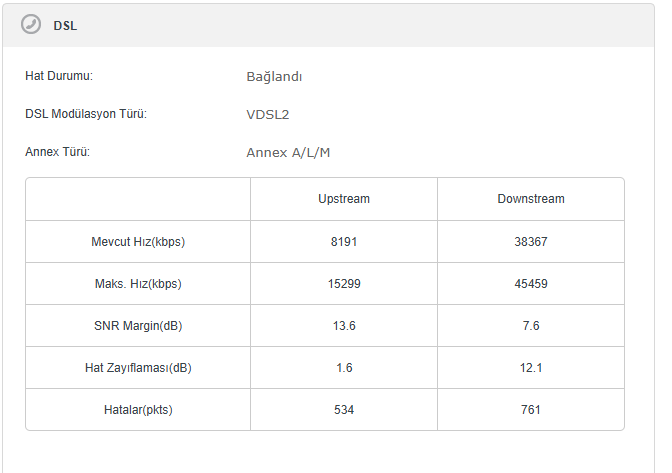Image resolution: width=672 pixels, height=473 pixels.
Task: Select the SNR Margin(dB) row label
Action: tap(138, 326)
